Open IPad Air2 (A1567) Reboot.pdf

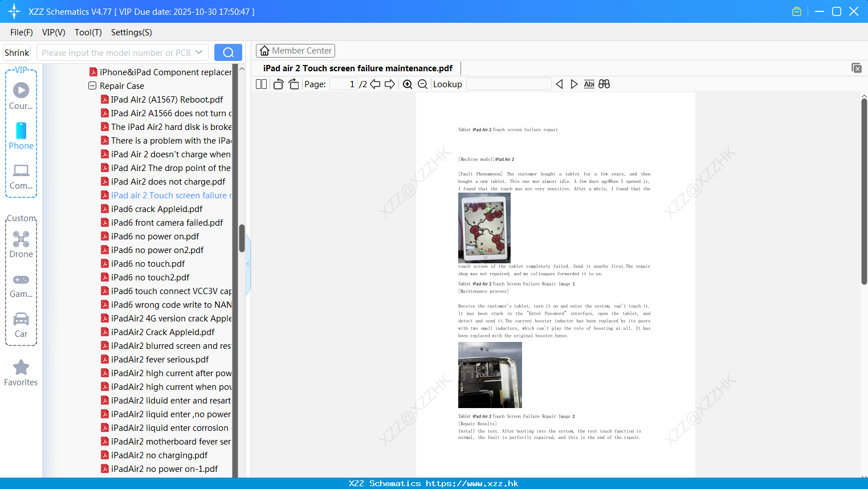162,100
